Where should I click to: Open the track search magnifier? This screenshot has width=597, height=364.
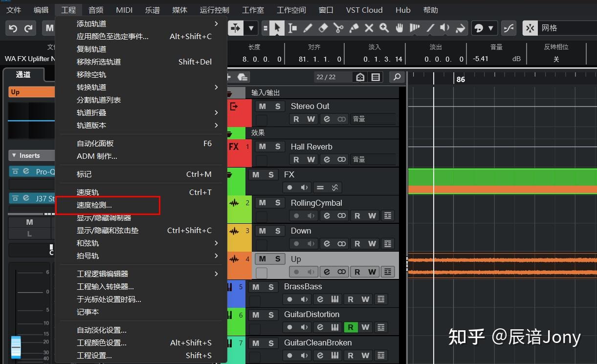397,77
